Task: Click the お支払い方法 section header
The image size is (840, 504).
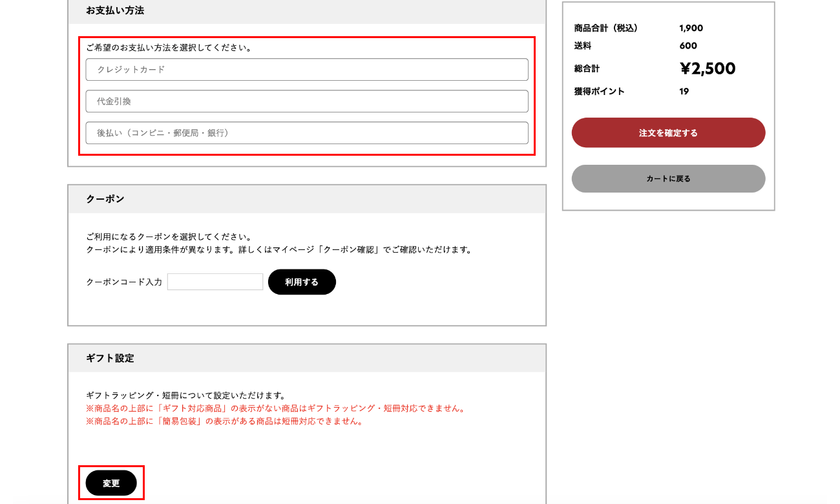Action: click(115, 10)
